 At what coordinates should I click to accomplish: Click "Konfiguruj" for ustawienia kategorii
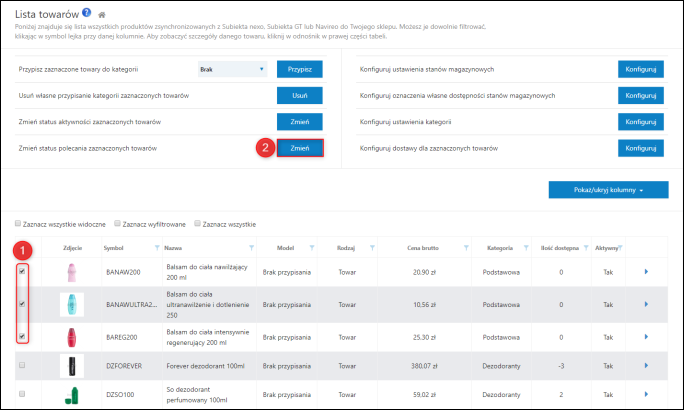[640, 121]
